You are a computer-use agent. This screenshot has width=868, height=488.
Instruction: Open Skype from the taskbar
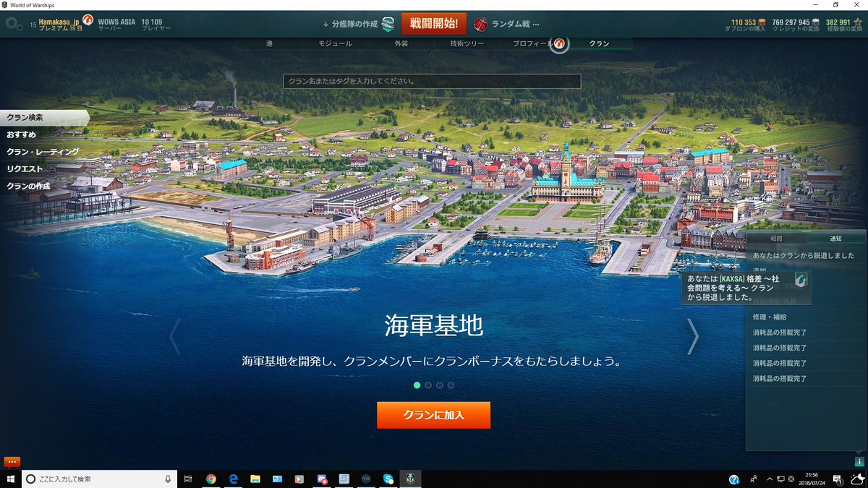click(388, 479)
